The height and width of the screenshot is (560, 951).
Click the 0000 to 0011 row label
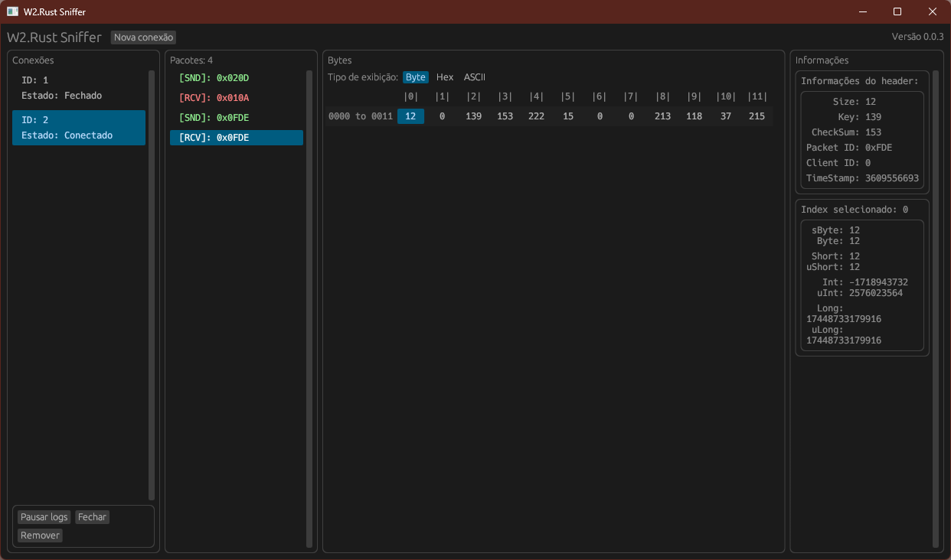361,116
